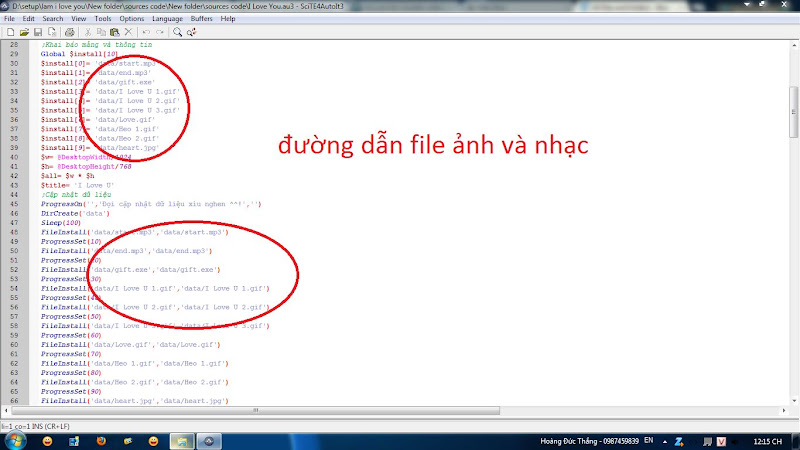Save the script using the floppy disk icon
The width and height of the screenshot is (800, 450).
[x=38, y=32]
